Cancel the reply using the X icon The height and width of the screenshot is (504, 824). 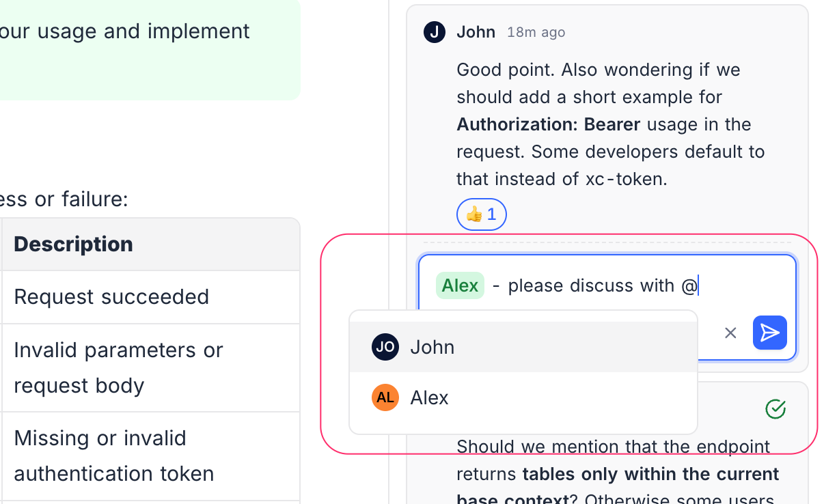(730, 333)
